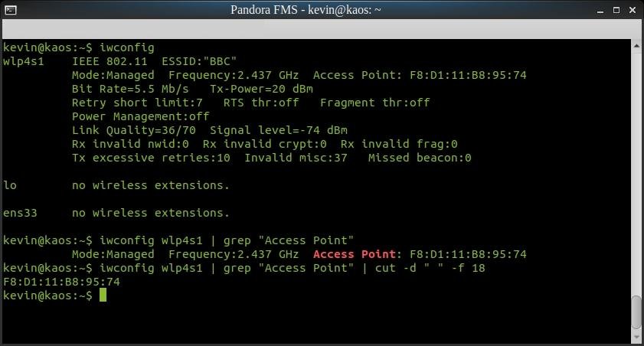This screenshot has width=644, height=346.
Task: Maximize the terminal window
Action: pos(616,10)
